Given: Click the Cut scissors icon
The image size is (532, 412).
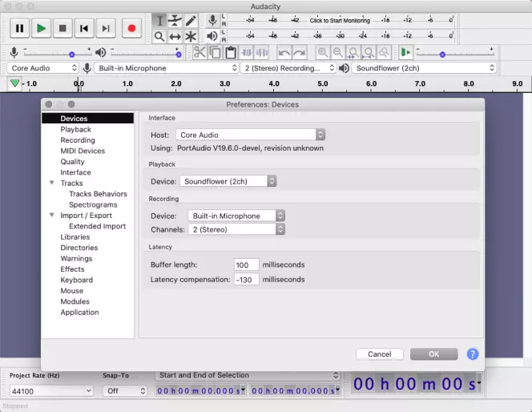Looking at the screenshot, I should tap(199, 53).
